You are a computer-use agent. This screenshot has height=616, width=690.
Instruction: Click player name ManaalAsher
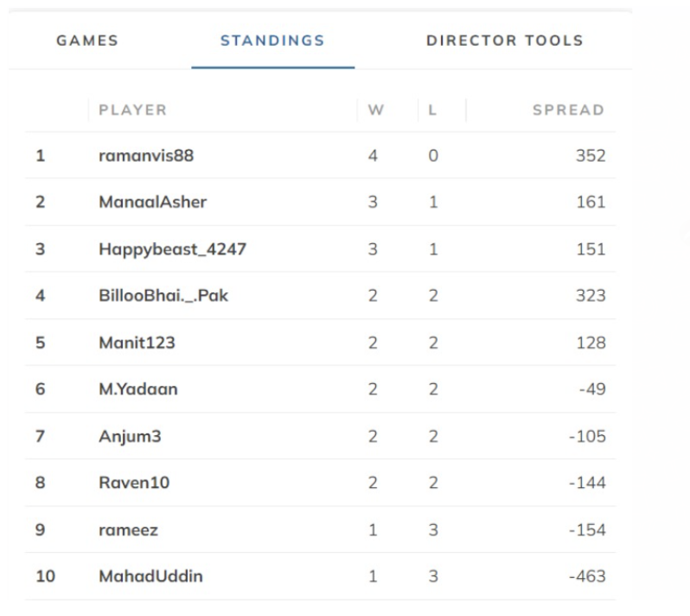(x=152, y=202)
